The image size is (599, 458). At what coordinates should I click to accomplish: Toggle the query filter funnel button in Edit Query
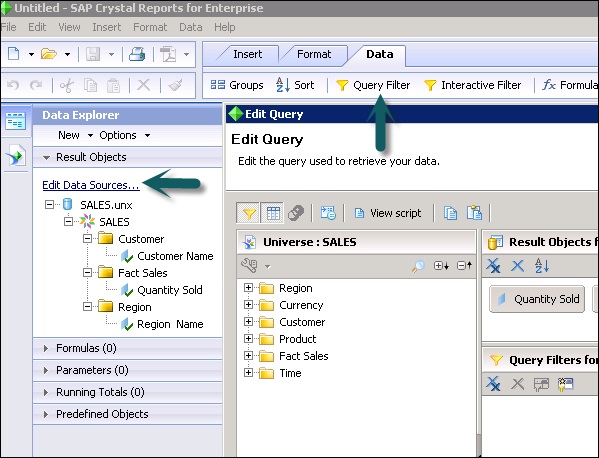point(249,213)
